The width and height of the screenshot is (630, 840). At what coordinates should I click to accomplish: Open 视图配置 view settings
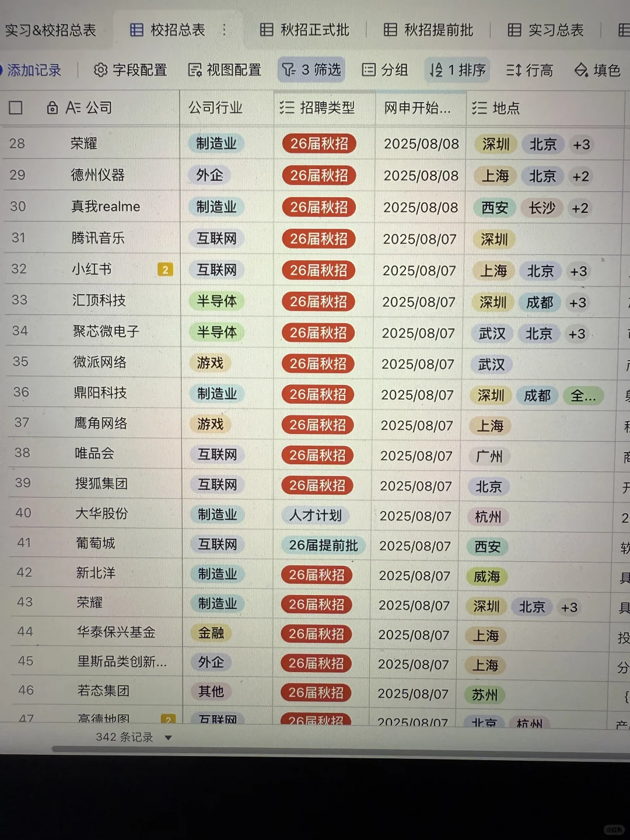click(225, 70)
